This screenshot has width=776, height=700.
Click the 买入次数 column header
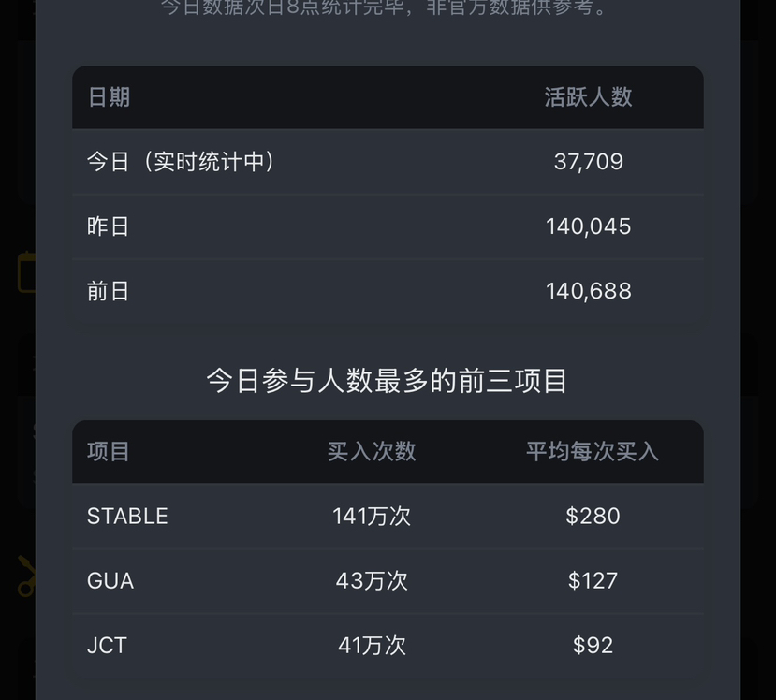[x=372, y=452]
